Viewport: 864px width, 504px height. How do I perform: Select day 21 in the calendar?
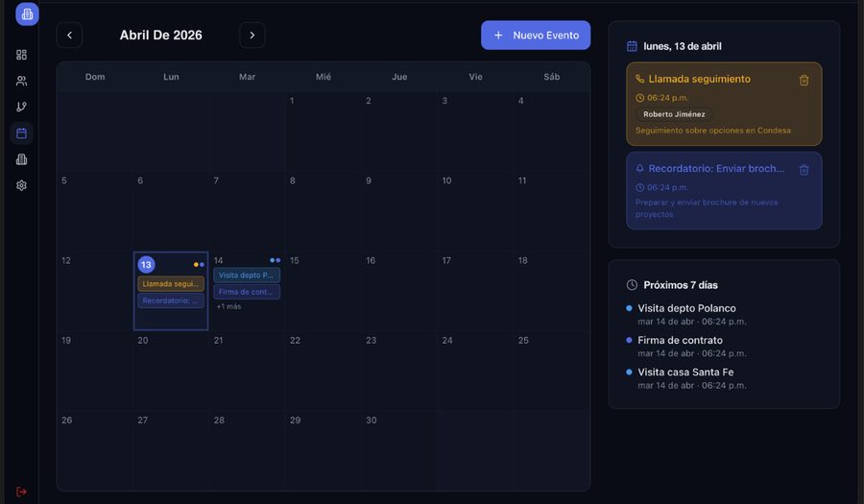coord(247,371)
